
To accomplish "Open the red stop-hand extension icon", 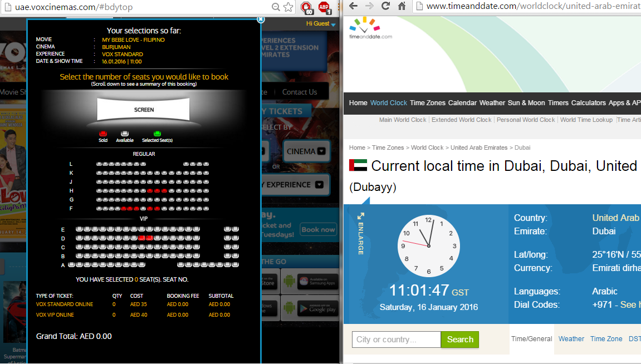I will click(307, 7).
